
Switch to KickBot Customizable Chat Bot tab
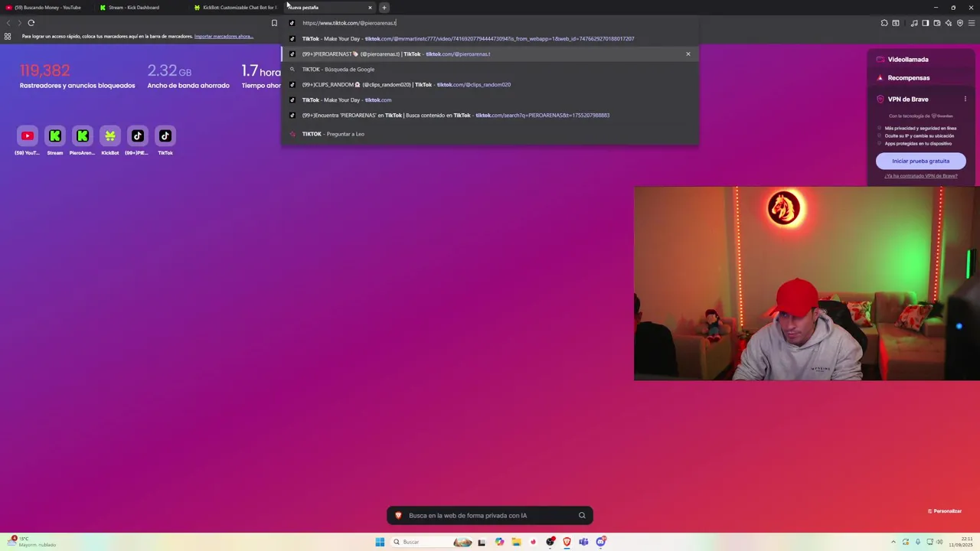pyautogui.click(x=236, y=8)
